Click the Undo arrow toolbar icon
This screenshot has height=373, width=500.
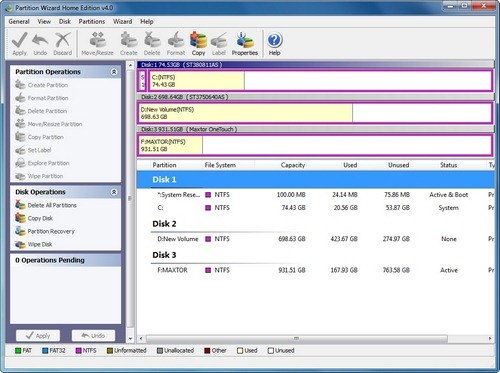coord(40,44)
